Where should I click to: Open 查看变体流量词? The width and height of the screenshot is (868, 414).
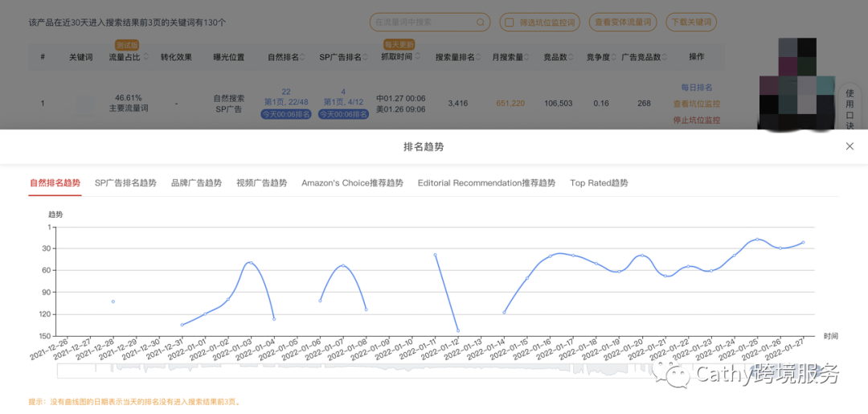pos(623,23)
